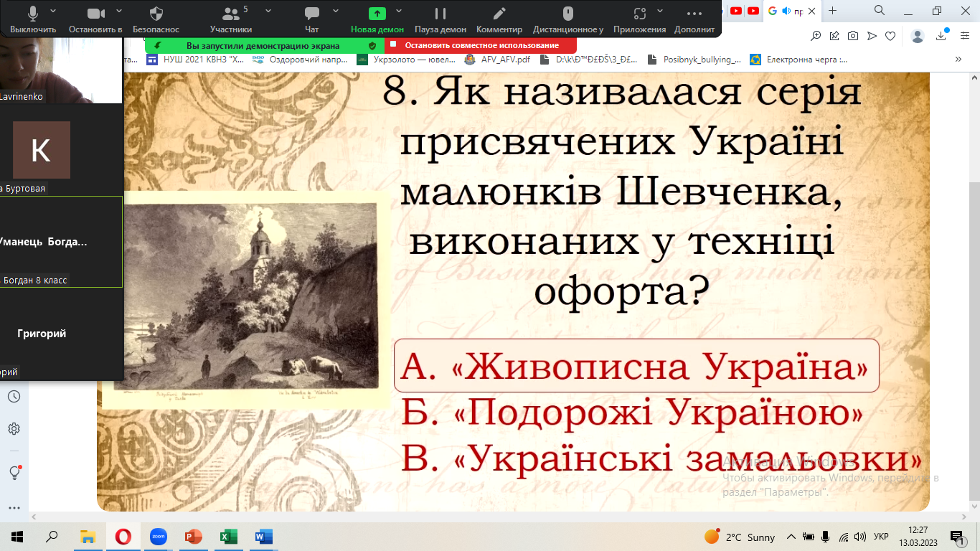Take a snapshot with camera icon
980x551 pixels.
tap(853, 36)
